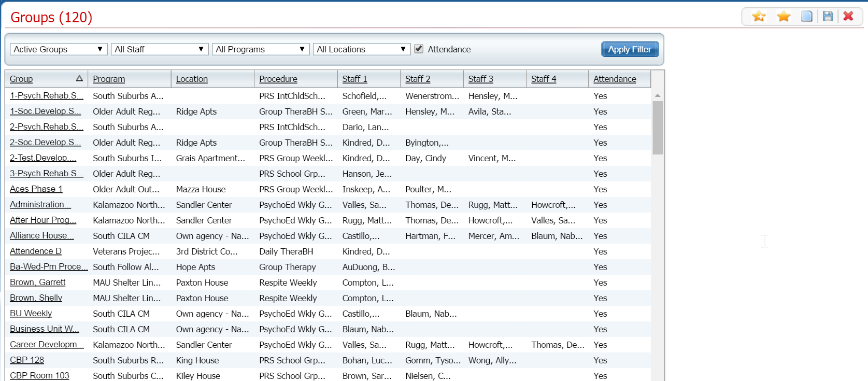Open the CBP Room 103 group link
The width and height of the screenshot is (868, 381).
39,375
